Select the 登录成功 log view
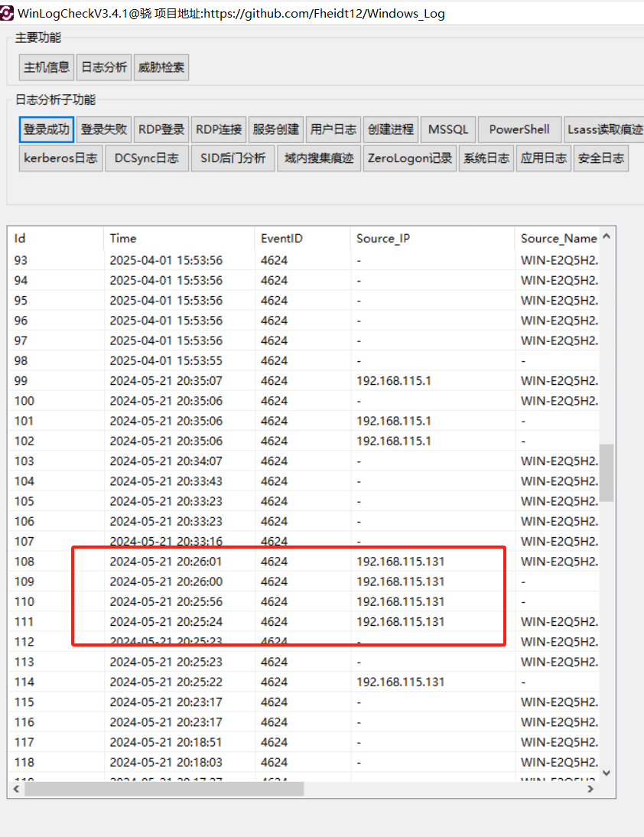 47,130
